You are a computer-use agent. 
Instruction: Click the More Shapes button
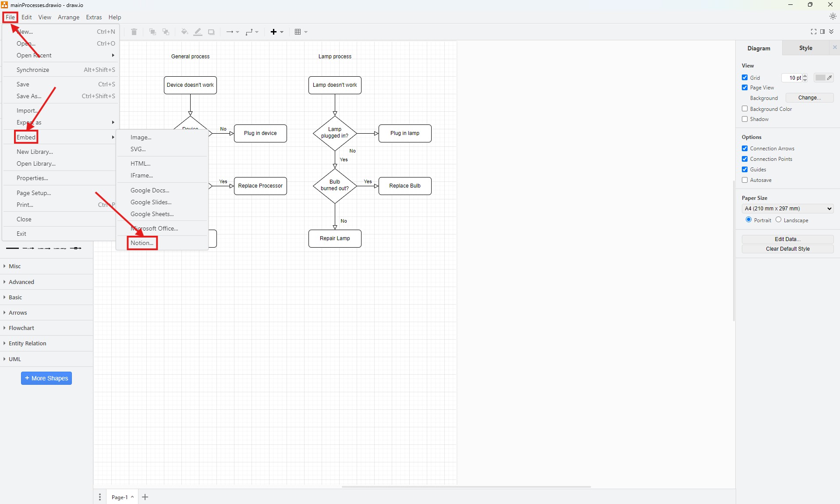[x=46, y=378]
